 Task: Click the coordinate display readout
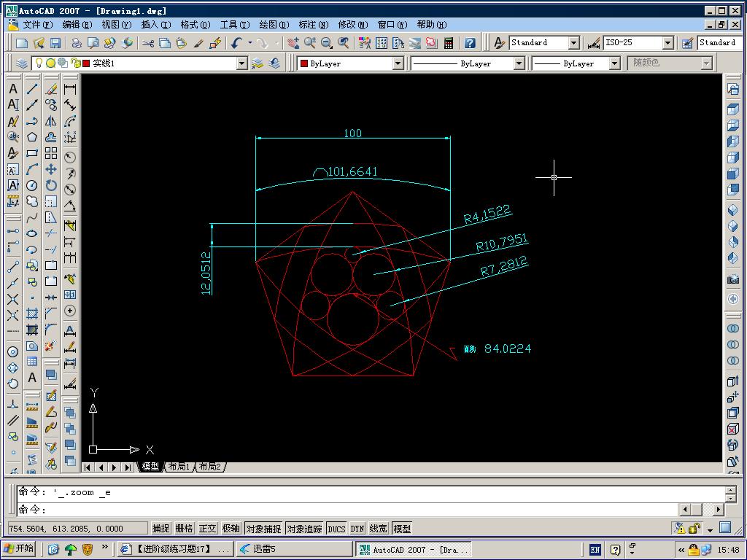76,529
